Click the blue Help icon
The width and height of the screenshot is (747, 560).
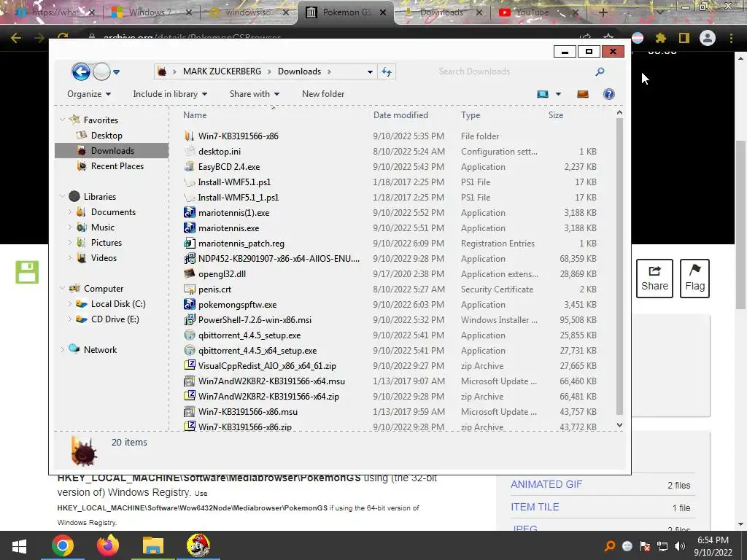609,94
